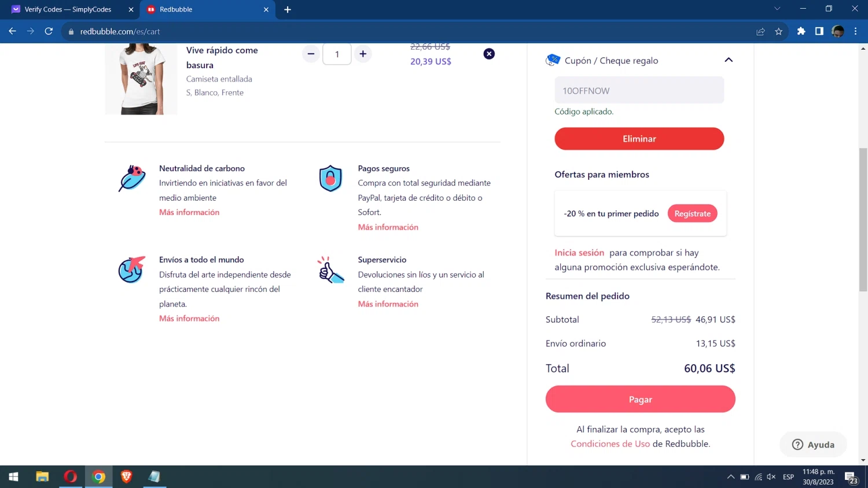Open the Windows Start menu
This screenshot has height=488, width=868.
(x=14, y=476)
